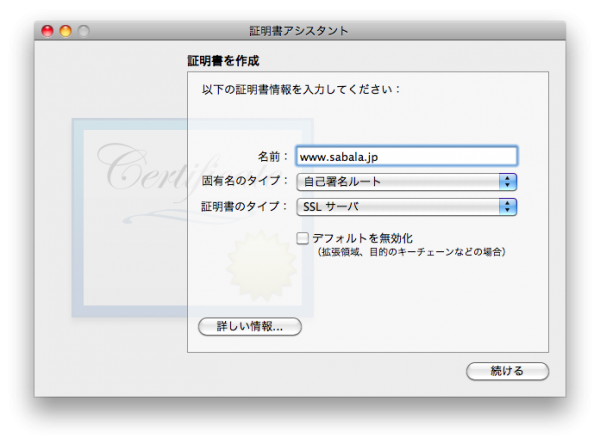Click the 以下の証明書情報を入力してください instruction text

(301, 89)
